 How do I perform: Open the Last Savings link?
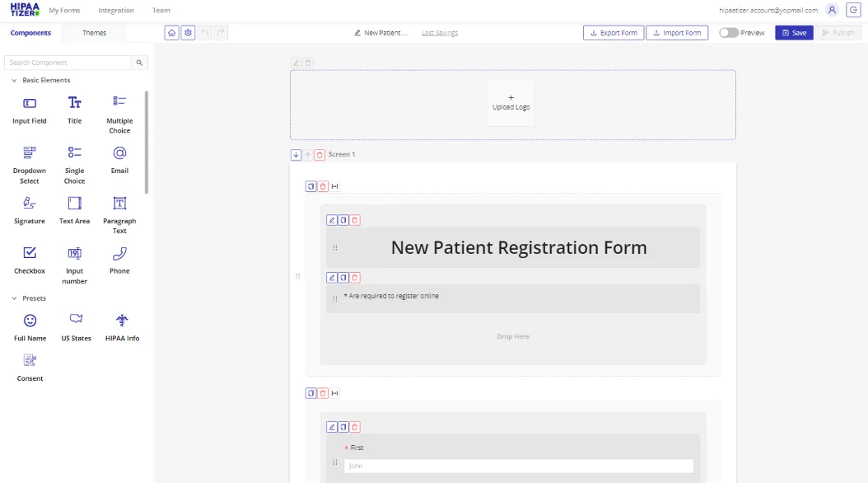click(x=439, y=32)
